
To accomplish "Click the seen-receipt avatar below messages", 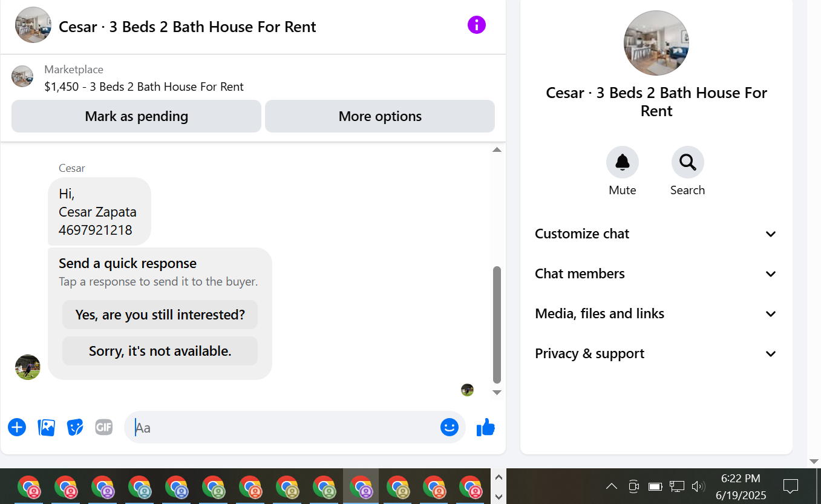I will pos(467,390).
